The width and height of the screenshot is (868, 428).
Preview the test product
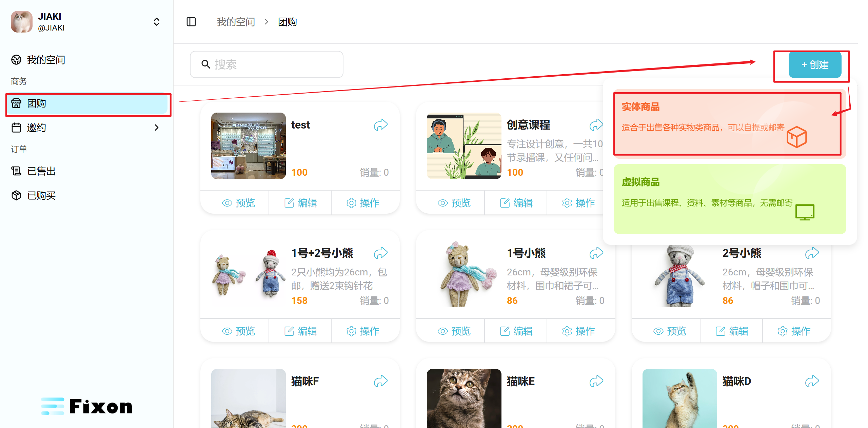(238, 203)
